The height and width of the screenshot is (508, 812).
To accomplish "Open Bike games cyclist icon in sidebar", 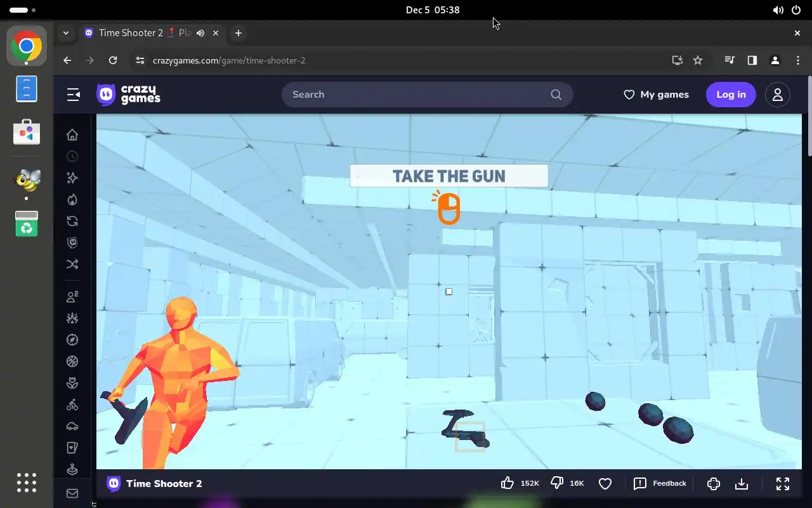I will click(72, 404).
